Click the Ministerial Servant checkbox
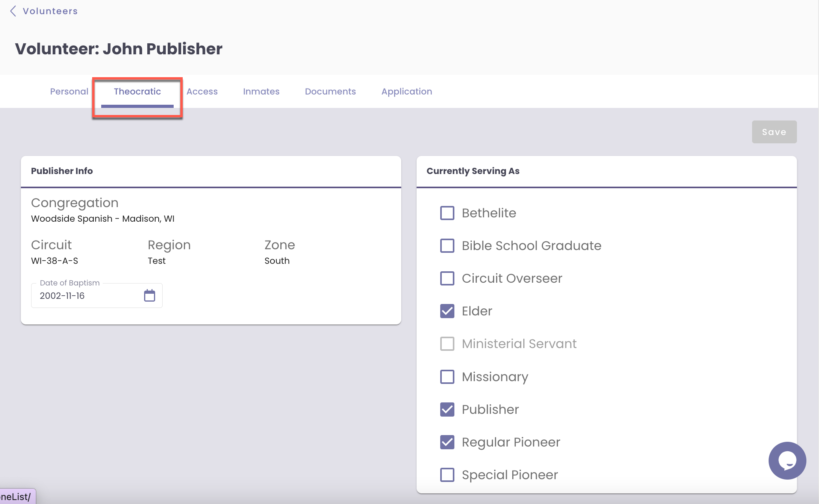 point(447,344)
